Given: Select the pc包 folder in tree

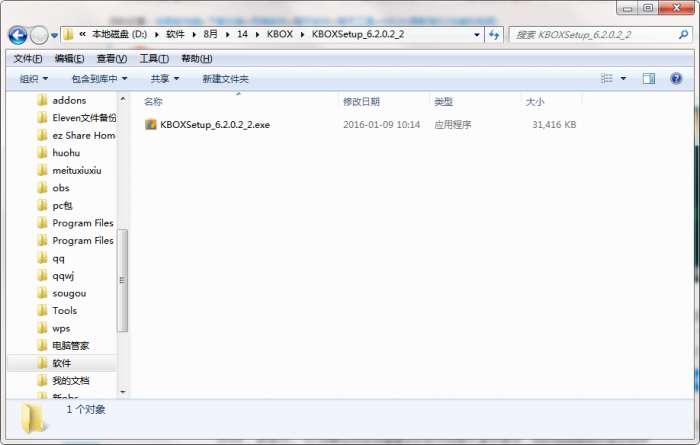Looking at the screenshot, I should point(62,206).
